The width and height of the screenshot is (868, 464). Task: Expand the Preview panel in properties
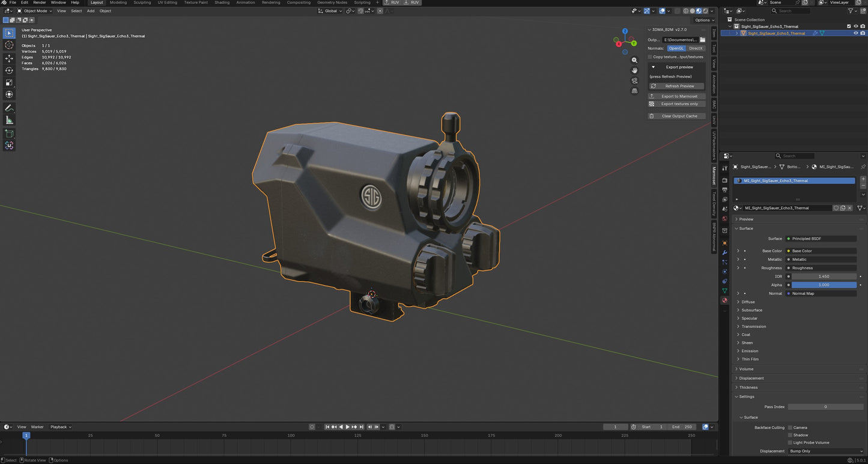pos(746,219)
